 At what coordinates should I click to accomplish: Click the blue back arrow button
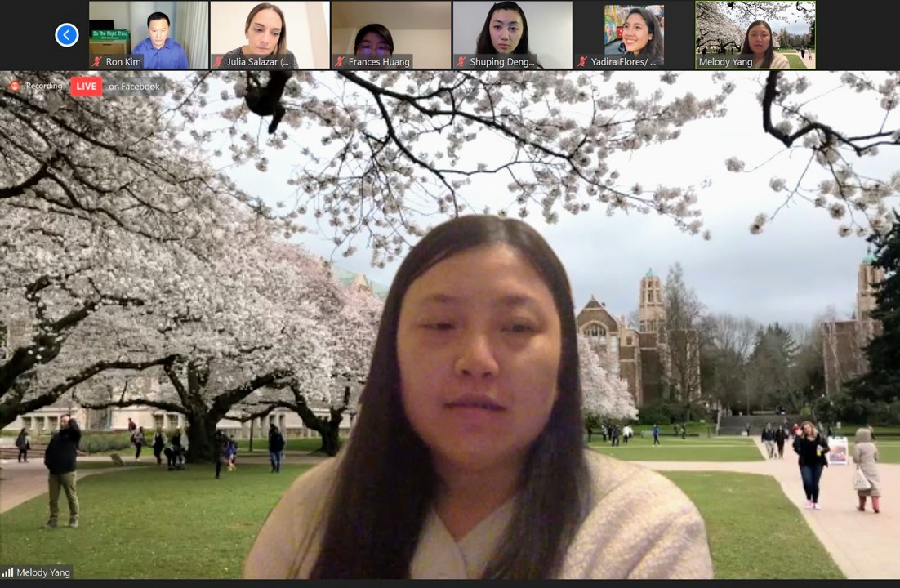coord(67,34)
